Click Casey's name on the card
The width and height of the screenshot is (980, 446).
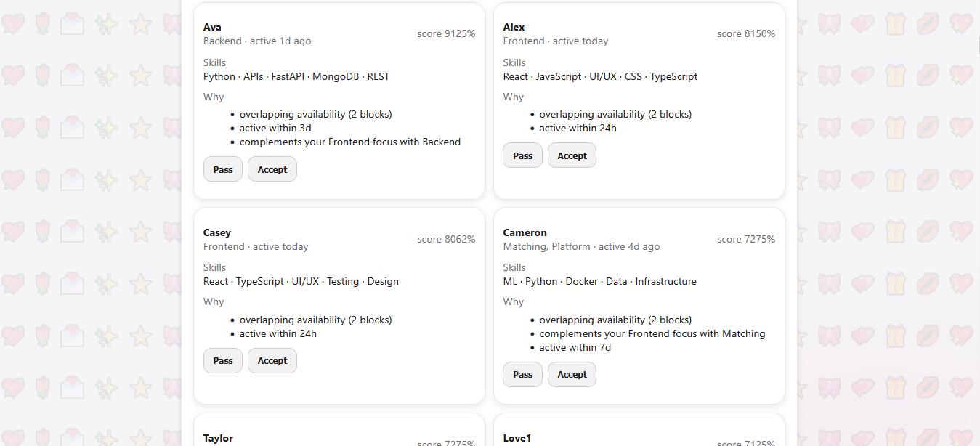point(217,232)
